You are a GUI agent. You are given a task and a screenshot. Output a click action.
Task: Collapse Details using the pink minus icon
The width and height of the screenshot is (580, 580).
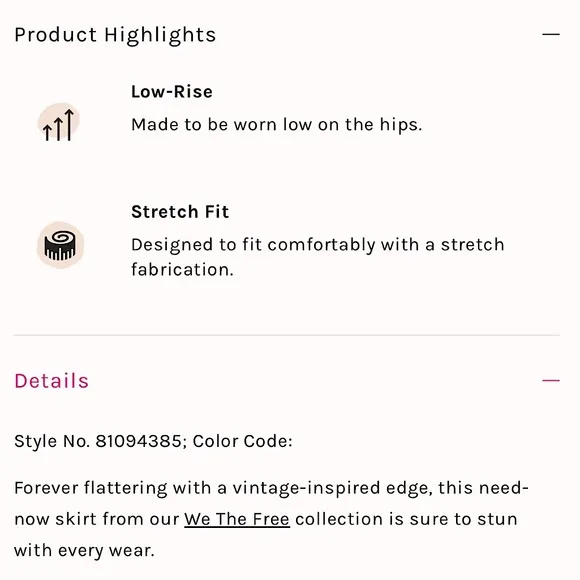pyautogui.click(x=551, y=381)
